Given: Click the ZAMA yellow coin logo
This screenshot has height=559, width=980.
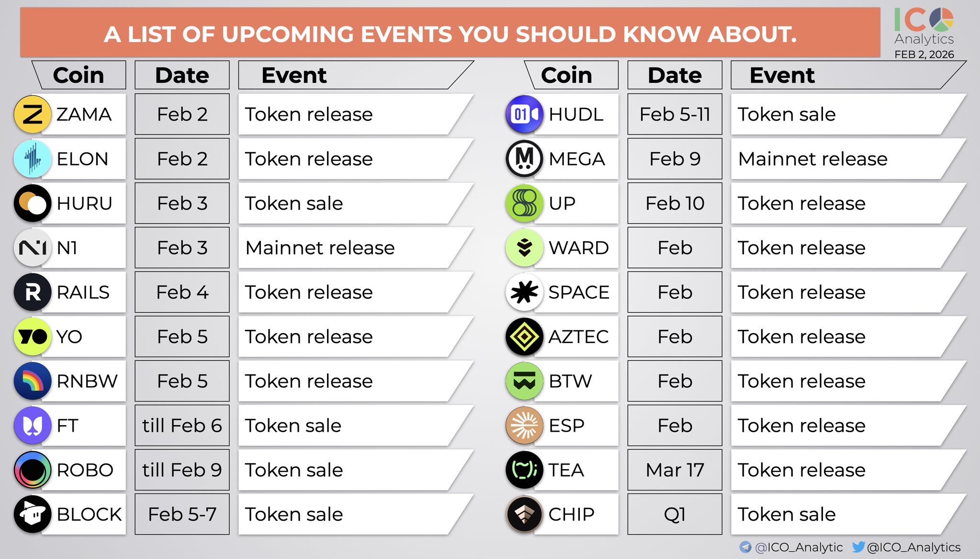Looking at the screenshot, I should [33, 114].
